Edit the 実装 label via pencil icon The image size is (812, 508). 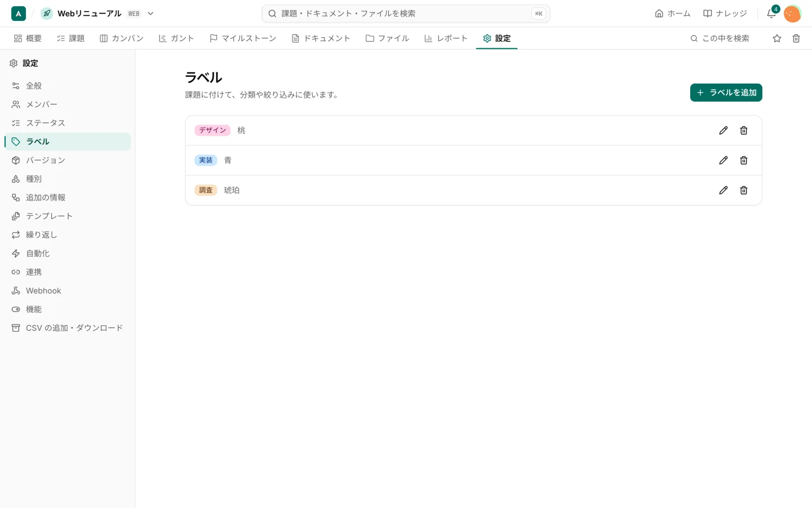pos(723,161)
